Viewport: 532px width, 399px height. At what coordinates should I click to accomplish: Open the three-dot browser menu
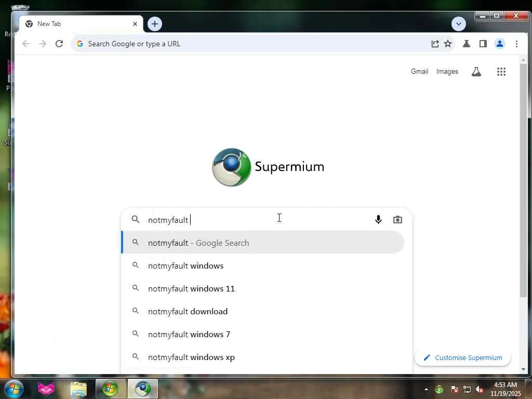pyautogui.click(x=516, y=44)
